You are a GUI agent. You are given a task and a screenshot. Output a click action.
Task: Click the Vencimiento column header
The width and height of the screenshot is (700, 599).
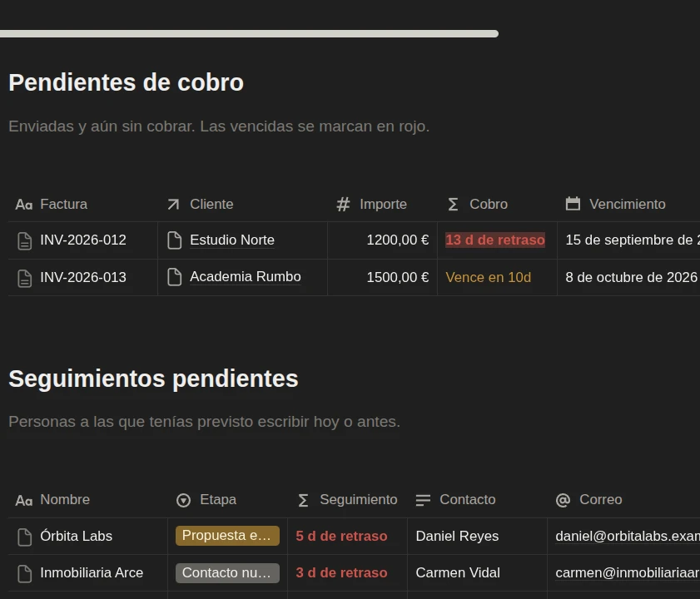(x=628, y=204)
